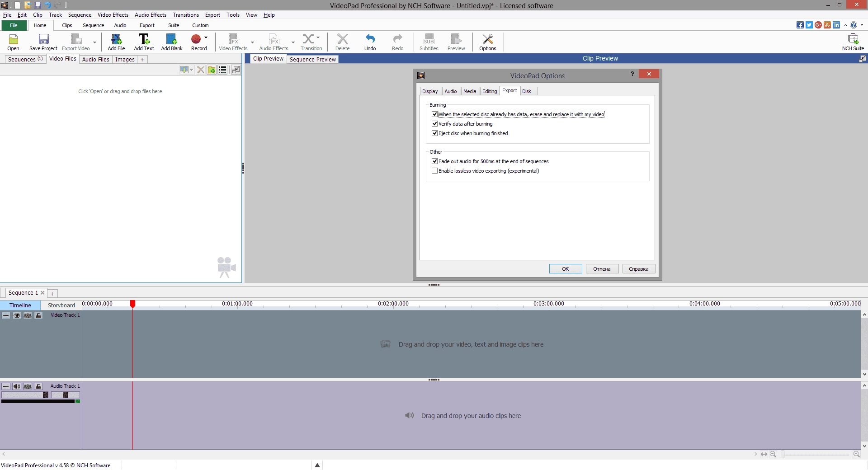The image size is (868, 470).
Task: Open the Help icon dropdown arrow
Action: point(862,25)
